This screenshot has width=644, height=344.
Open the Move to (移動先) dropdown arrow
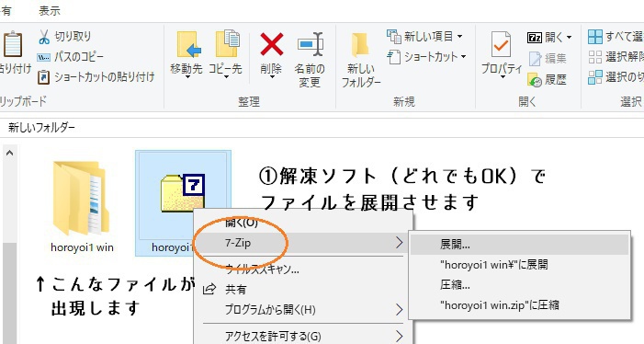tap(186, 77)
